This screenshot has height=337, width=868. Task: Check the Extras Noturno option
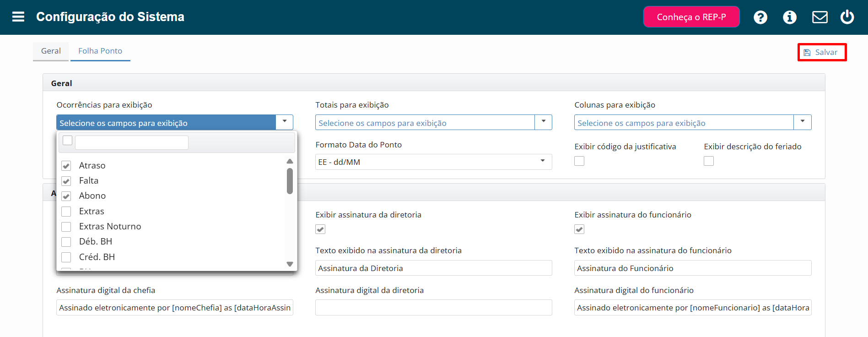point(66,227)
